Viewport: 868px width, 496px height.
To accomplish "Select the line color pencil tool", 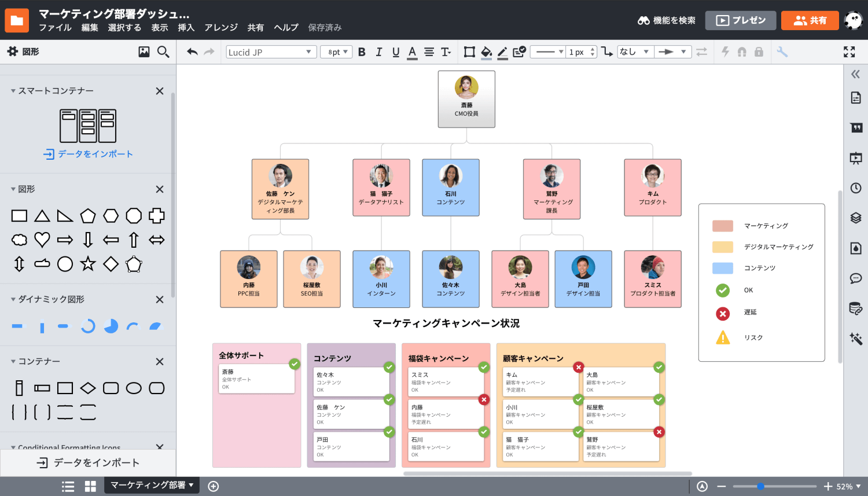I will tap(502, 52).
